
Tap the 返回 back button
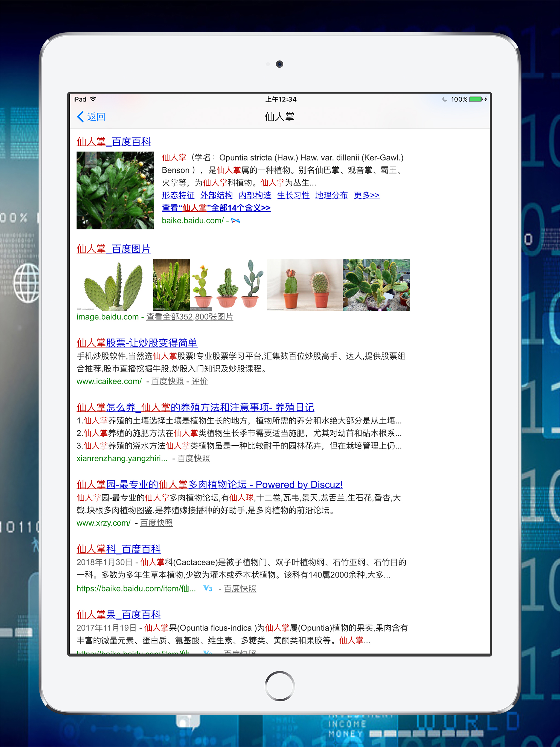[x=91, y=117]
